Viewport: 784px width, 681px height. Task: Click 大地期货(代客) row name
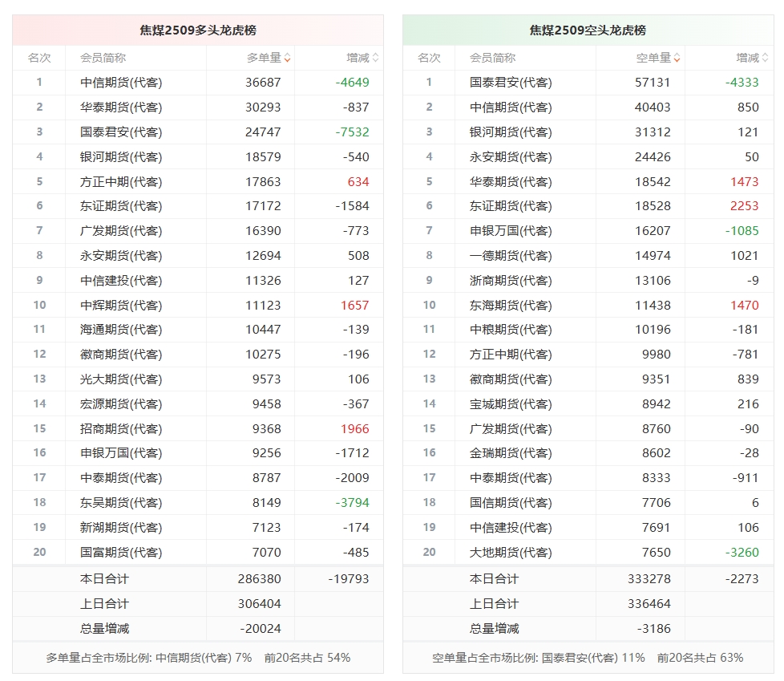(x=511, y=553)
